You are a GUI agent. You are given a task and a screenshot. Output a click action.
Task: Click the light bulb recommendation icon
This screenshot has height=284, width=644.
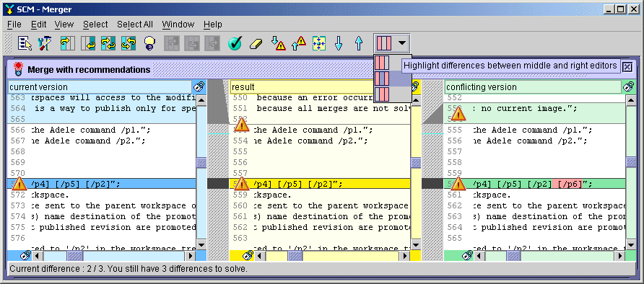coord(150,43)
